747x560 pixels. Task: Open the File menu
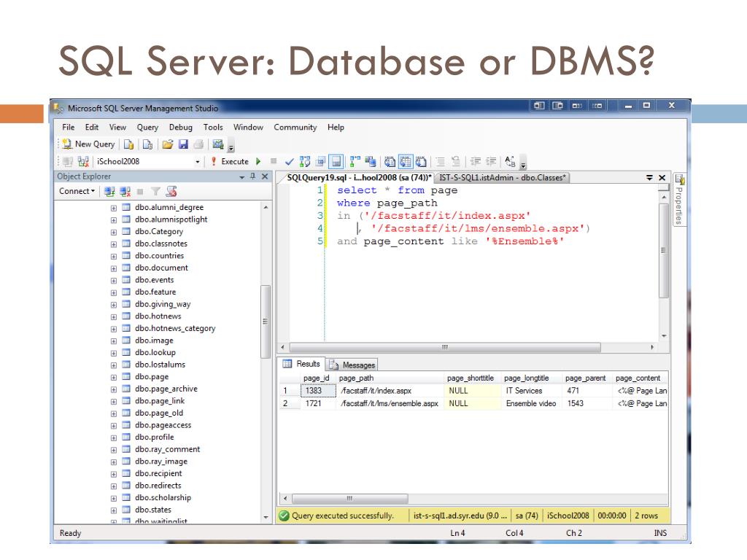[68, 127]
